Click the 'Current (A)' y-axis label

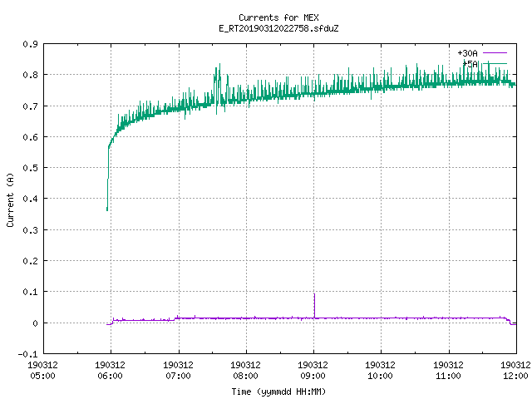tap(10, 200)
